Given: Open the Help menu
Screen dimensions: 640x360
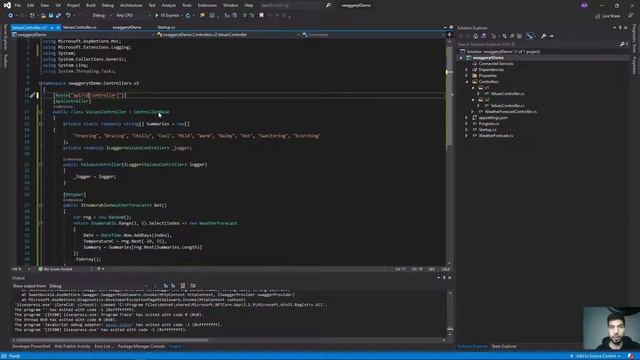Looking at the screenshot, I should (x=249, y=5).
